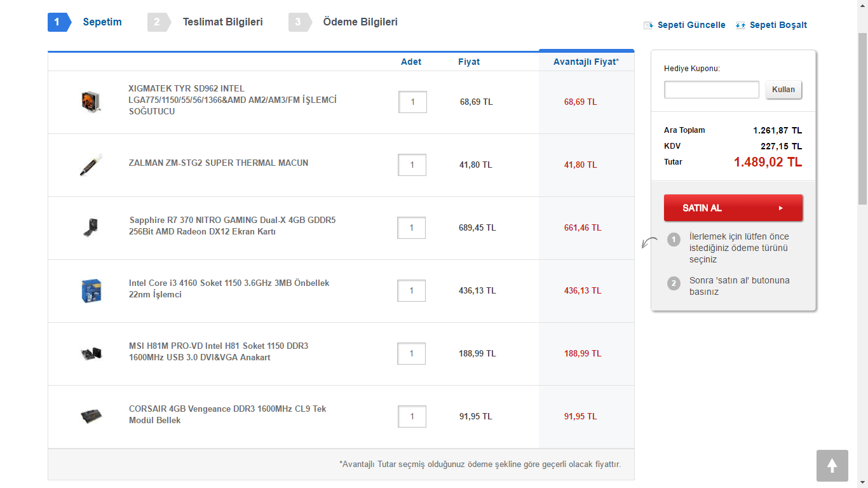This screenshot has width=868, height=488.
Task: Go to the Ödeme Bilgileri step
Action: [x=360, y=22]
